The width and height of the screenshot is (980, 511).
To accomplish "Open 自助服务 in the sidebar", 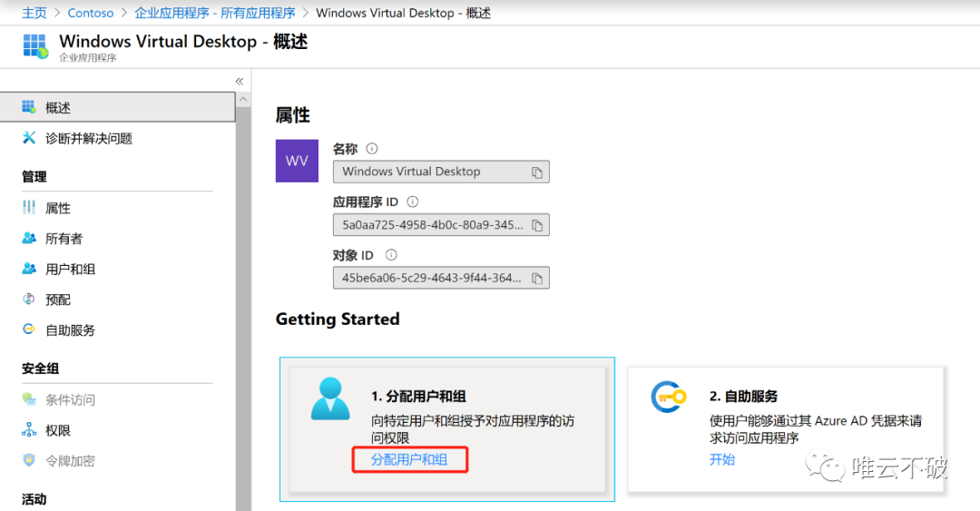I will [70, 330].
